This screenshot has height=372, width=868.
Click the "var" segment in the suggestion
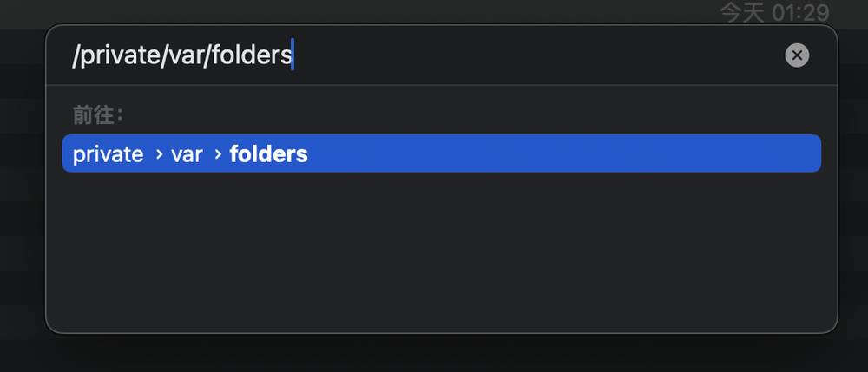pyautogui.click(x=187, y=154)
